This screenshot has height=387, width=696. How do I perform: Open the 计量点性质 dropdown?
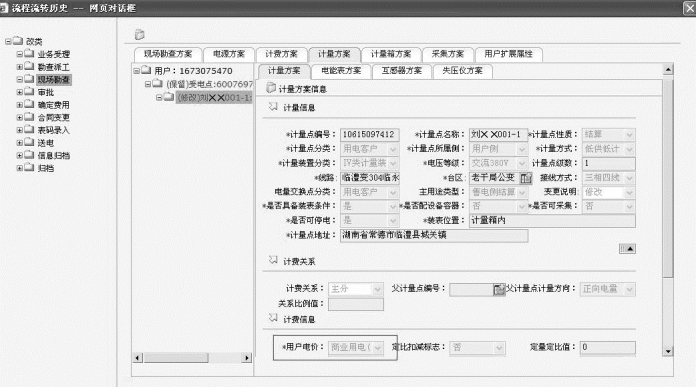(x=629, y=134)
